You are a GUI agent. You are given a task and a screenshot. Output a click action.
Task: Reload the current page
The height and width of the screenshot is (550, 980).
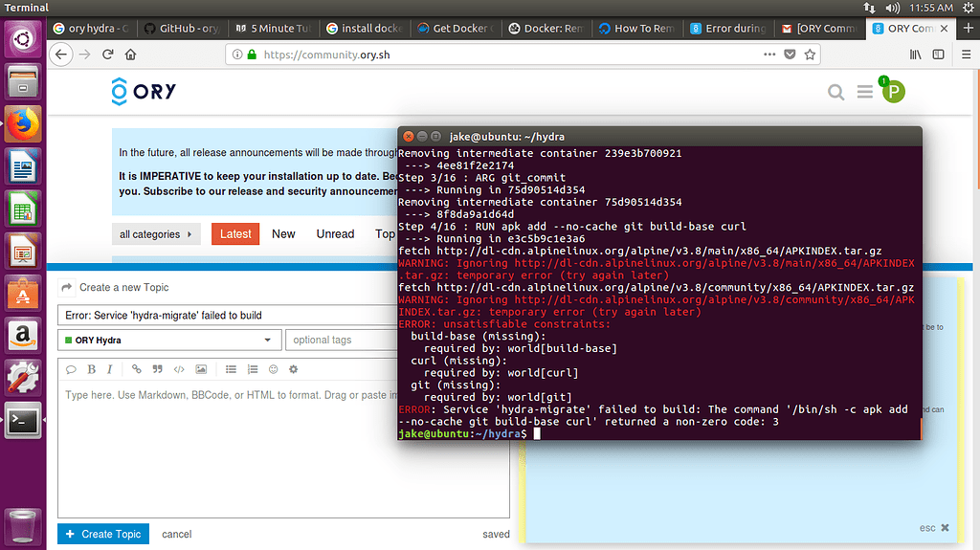click(x=107, y=55)
